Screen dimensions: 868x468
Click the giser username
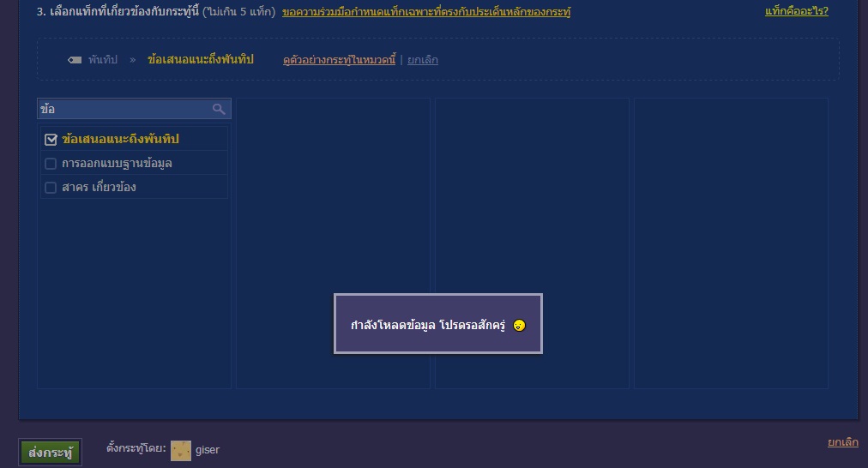click(208, 450)
